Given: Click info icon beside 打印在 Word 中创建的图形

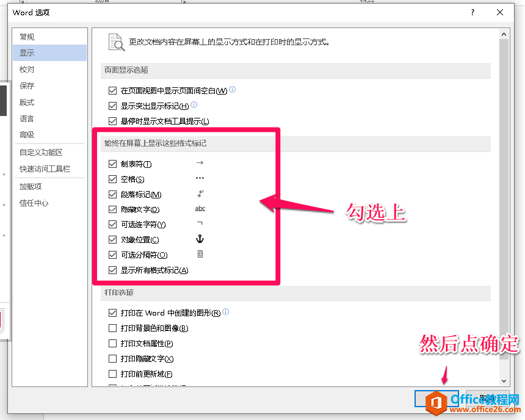Looking at the screenshot, I should tap(226, 312).
